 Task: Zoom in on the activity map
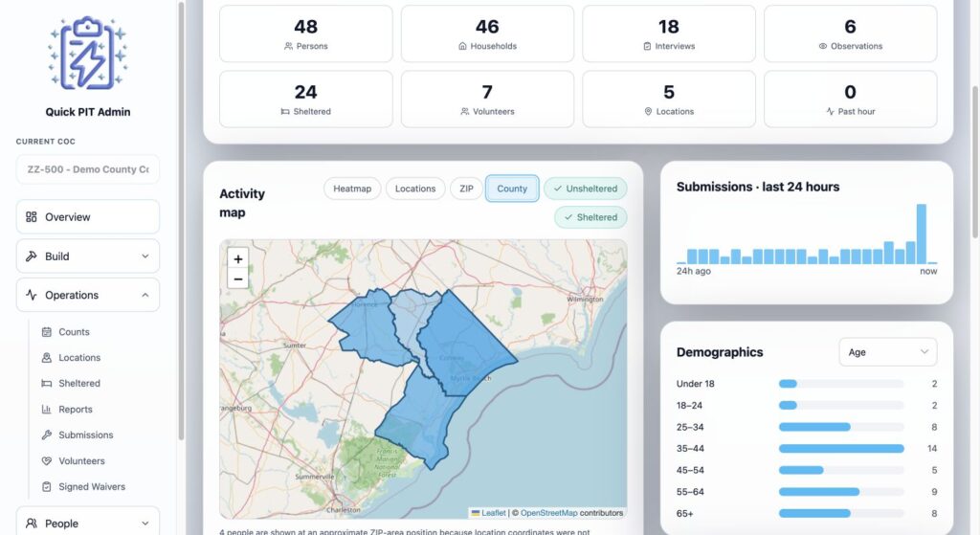point(238,258)
